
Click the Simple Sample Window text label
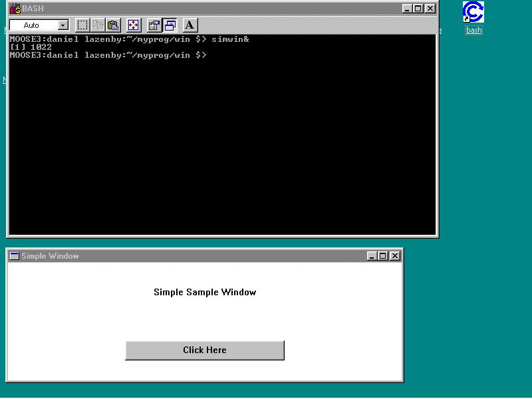pos(205,292)
